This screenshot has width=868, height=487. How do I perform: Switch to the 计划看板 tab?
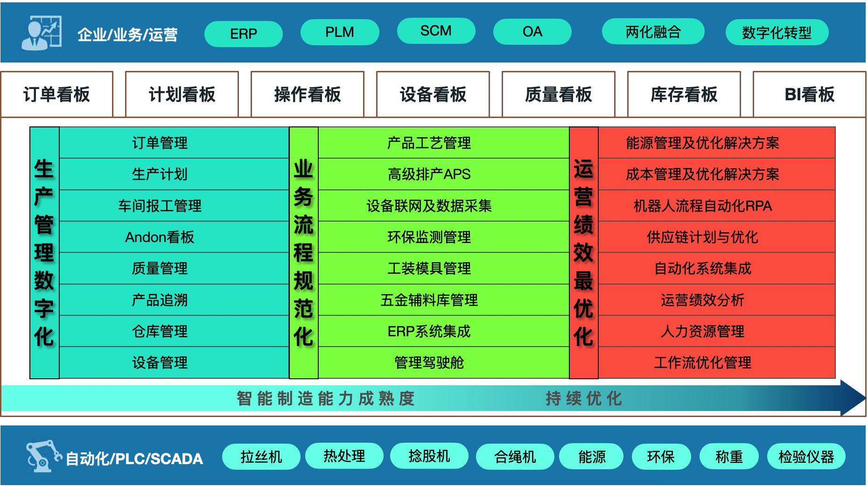[x=182, y=94]
